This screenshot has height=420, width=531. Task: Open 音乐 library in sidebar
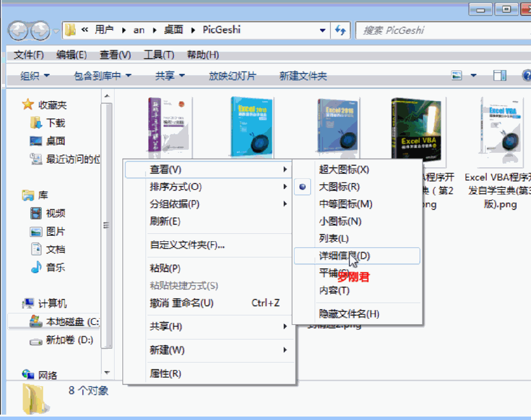tap(47, 268)
